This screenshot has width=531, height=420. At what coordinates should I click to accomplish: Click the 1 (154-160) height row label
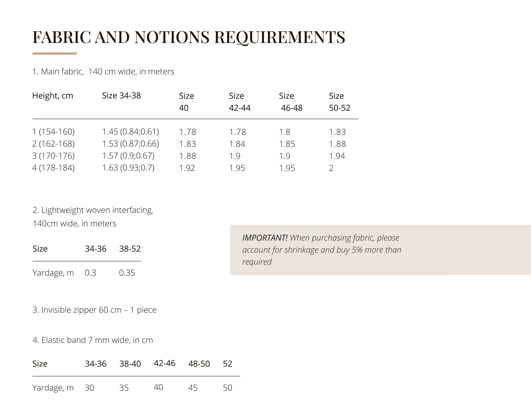click(54, 132)
